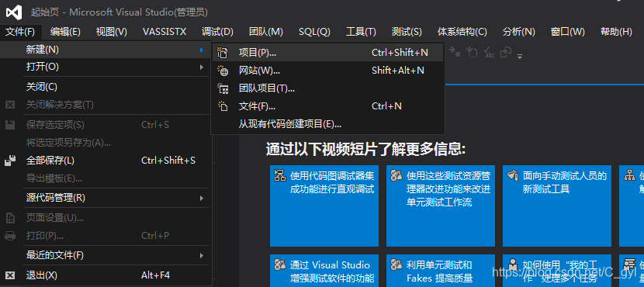The image size is (644, 287).
Task: Select 源代码管理(R) menu entry
Action: click(x=106, y=198)
